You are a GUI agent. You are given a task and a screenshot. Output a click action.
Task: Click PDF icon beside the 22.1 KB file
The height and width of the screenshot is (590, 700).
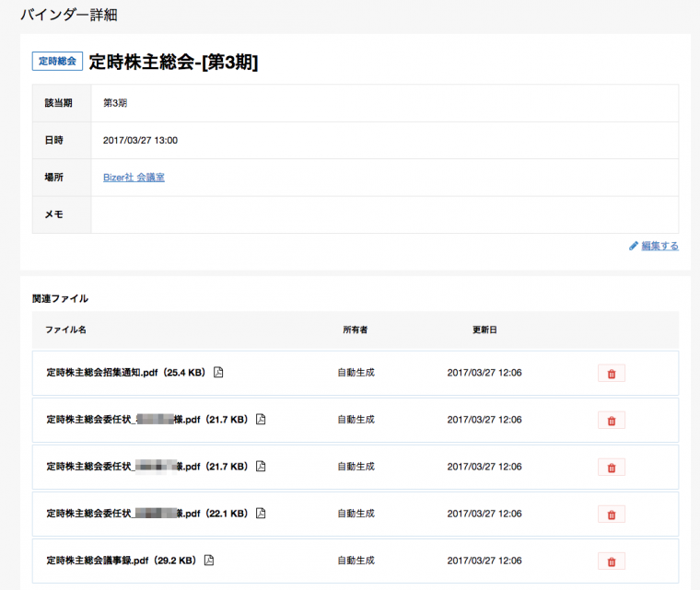click(261, 514)
